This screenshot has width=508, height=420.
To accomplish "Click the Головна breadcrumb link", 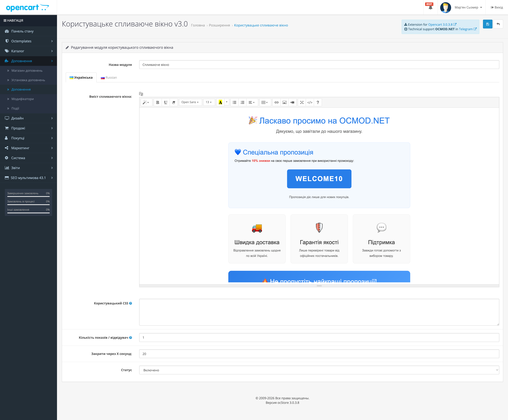I will point(198,25).
